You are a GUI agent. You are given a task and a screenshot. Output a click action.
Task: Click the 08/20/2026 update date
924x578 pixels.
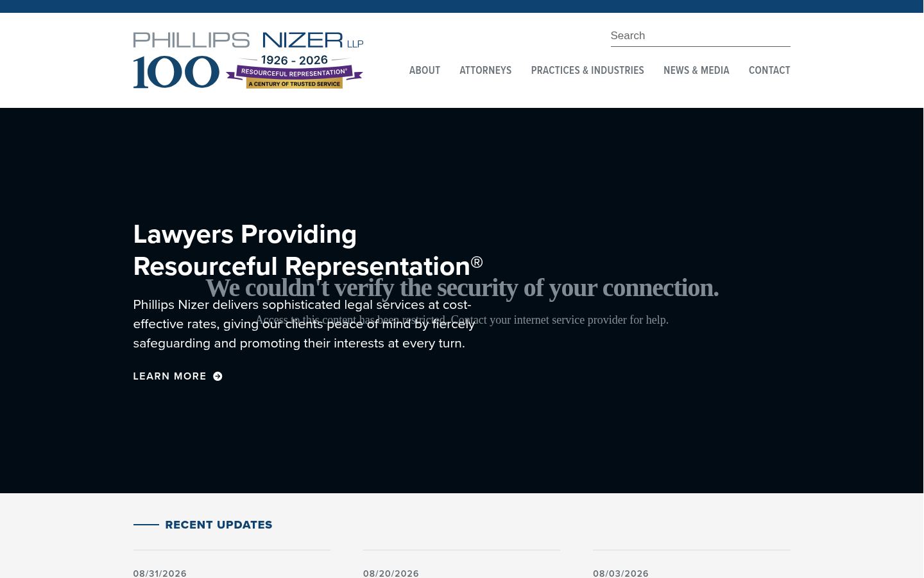tap(391, 574)
